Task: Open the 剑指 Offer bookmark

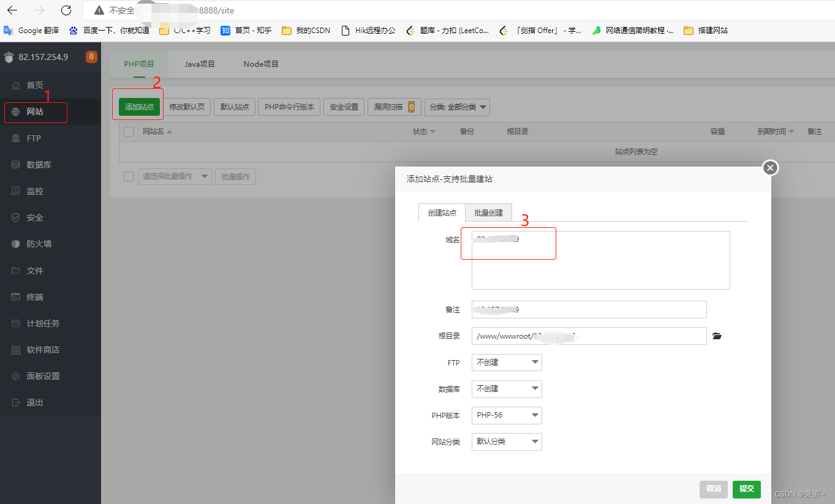Action: coord(540,30)
